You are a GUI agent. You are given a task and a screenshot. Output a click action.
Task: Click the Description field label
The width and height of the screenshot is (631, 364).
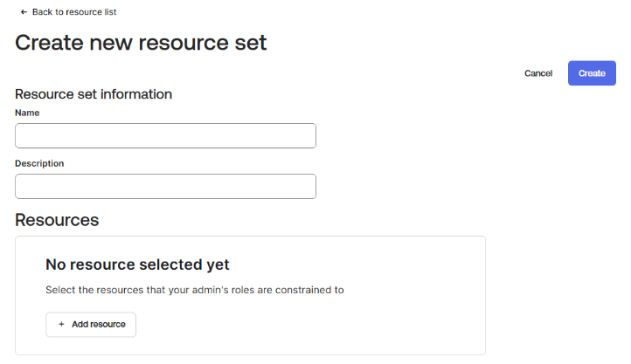(x=39, y=163)
